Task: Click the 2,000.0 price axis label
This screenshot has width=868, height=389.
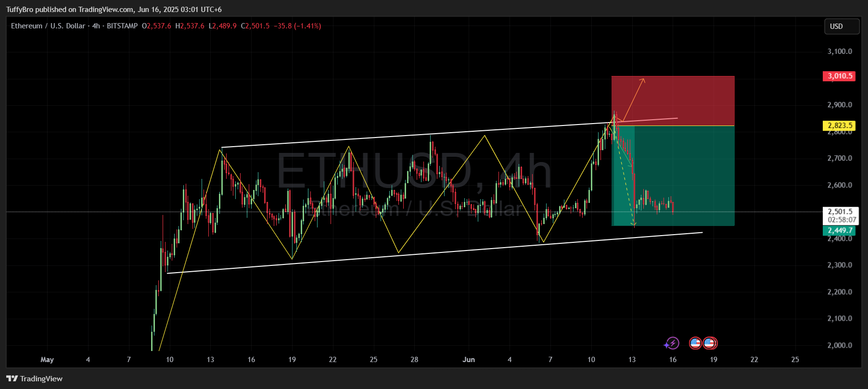Action: [x=840, y=345]
